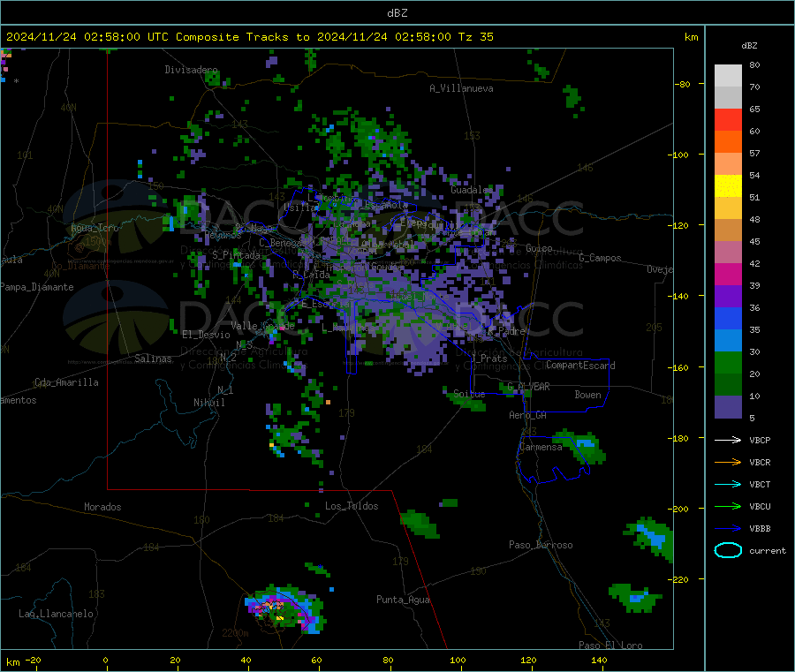The width and height of the screenshot is (795, 672).
Task: Select the green 20 dBZ color swatch
Action: (x=728, y=362)
